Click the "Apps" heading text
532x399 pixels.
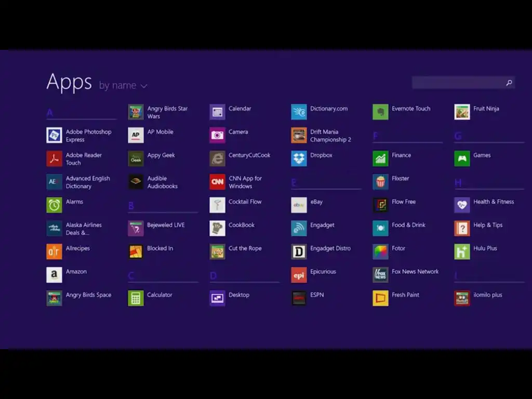click(69, 83)
